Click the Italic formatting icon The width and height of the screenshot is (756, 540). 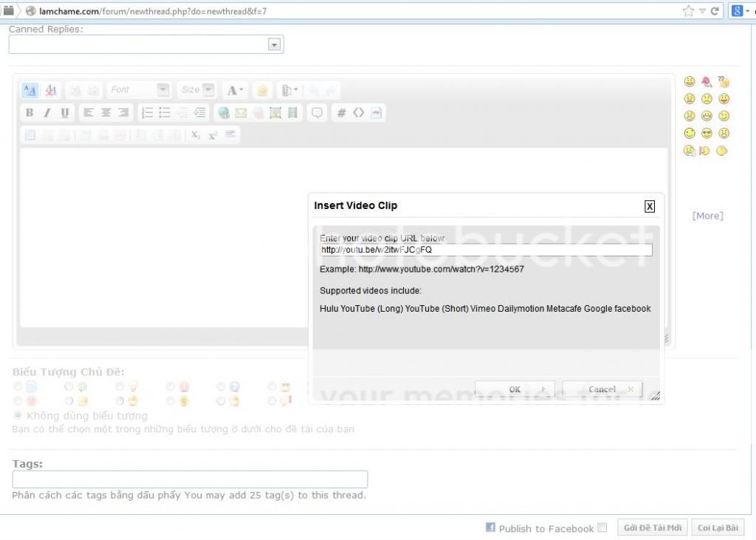tap(47, 113)
